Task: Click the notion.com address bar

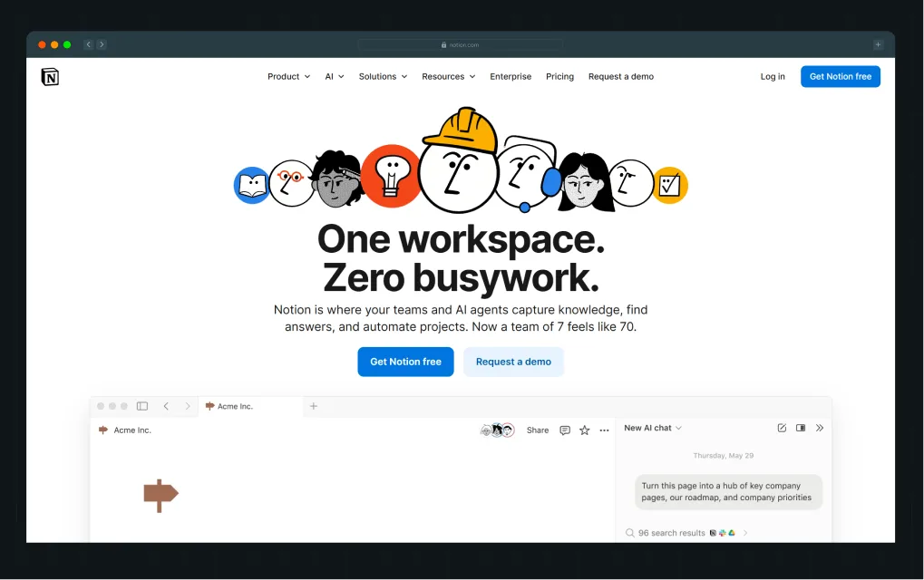Action: [x=461, y=44]
